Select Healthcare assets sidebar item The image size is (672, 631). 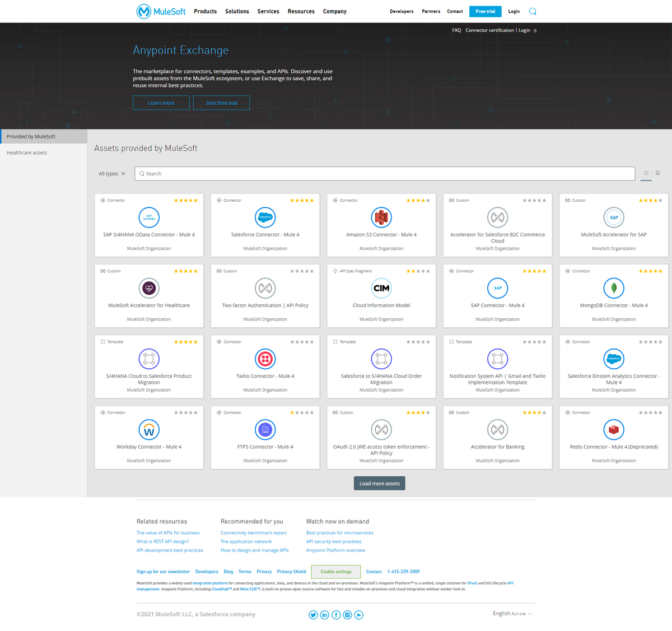(x=27, y=152)
